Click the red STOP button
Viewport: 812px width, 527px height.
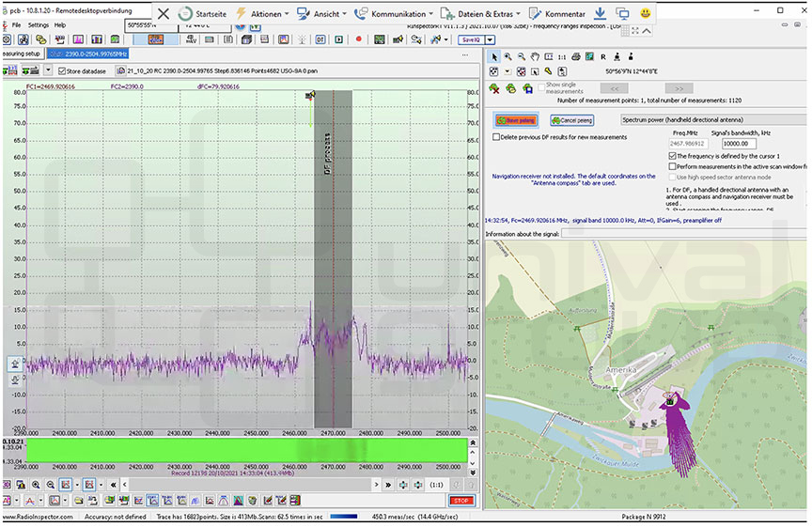click(461, 501)
